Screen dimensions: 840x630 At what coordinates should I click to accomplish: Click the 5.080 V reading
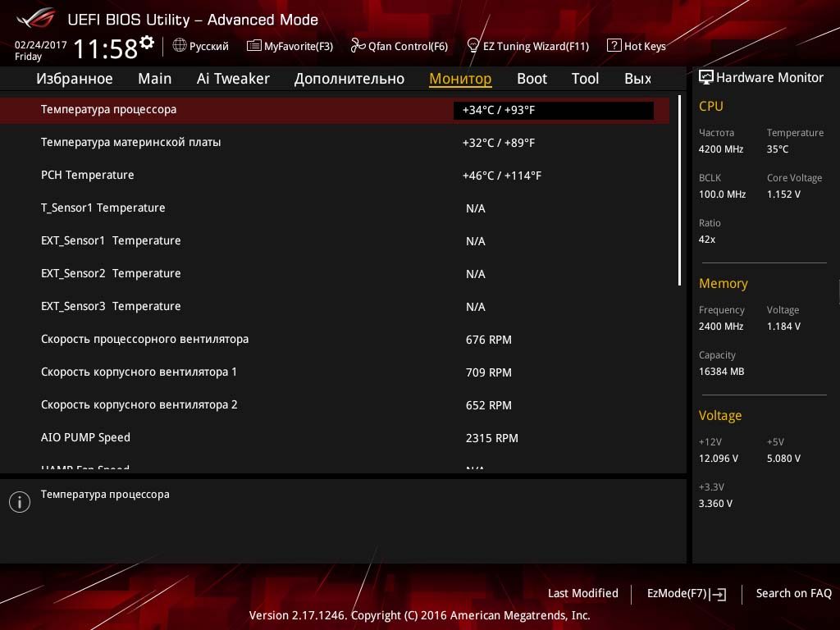pos(783,459)
